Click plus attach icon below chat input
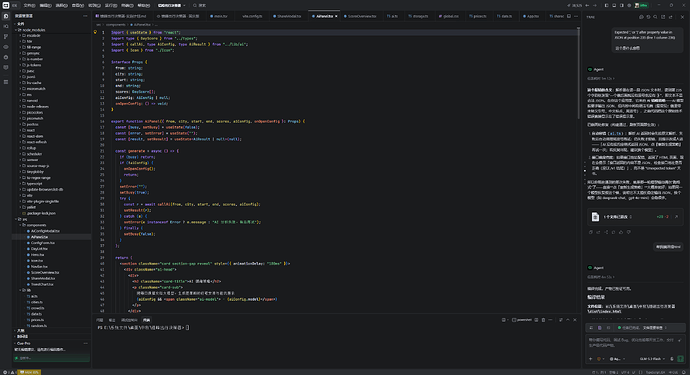690x375 pixels. 591,359
